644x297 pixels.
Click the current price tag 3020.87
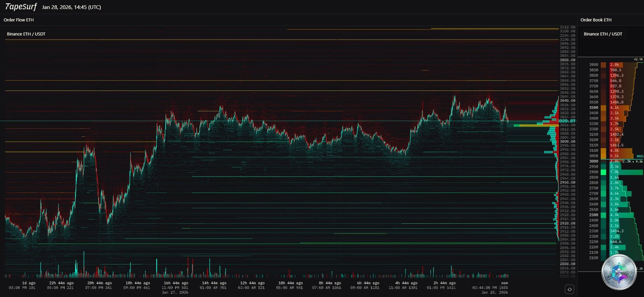[566, 121]
